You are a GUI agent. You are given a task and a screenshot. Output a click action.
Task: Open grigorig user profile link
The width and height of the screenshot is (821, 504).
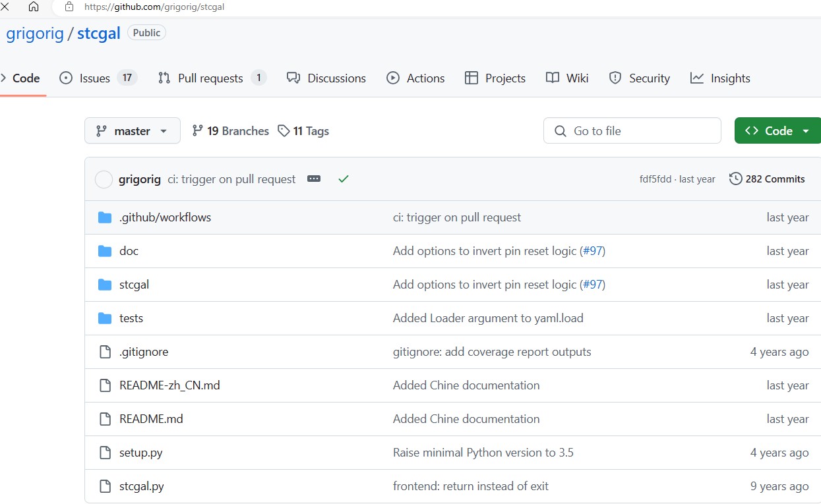click(35, 34)
